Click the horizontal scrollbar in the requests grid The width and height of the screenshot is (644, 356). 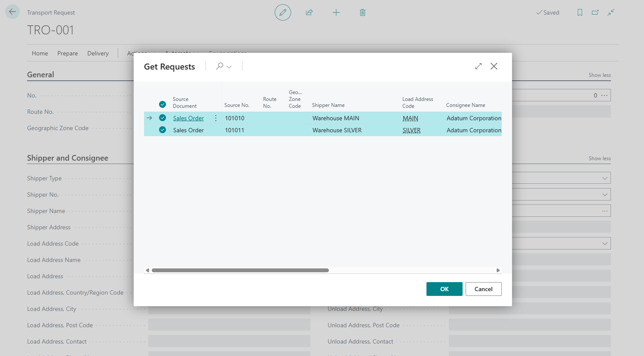240,270
